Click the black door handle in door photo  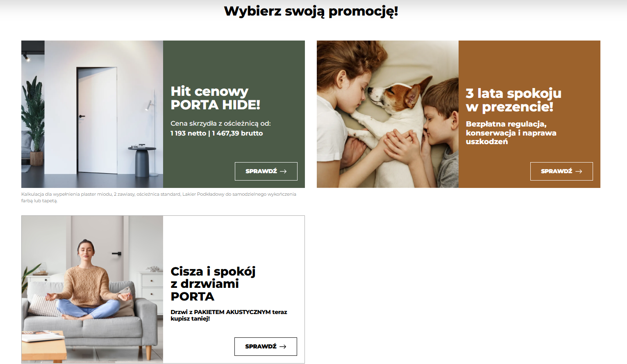82,116
